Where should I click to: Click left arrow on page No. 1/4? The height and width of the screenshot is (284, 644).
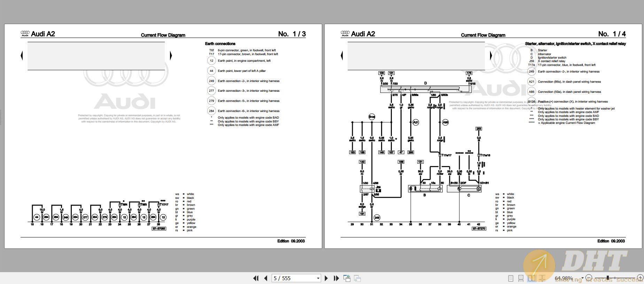342,55
